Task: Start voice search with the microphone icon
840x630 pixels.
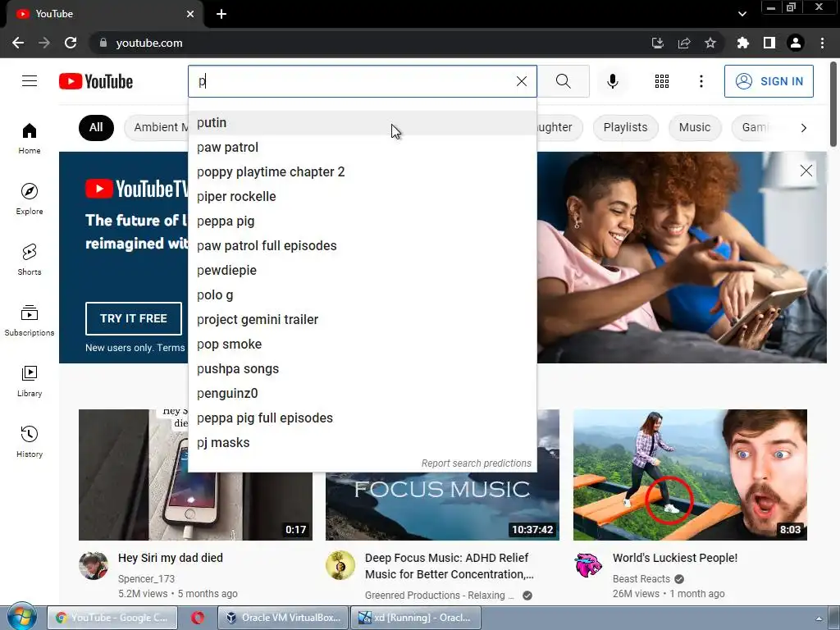Action: coord(612,81)
